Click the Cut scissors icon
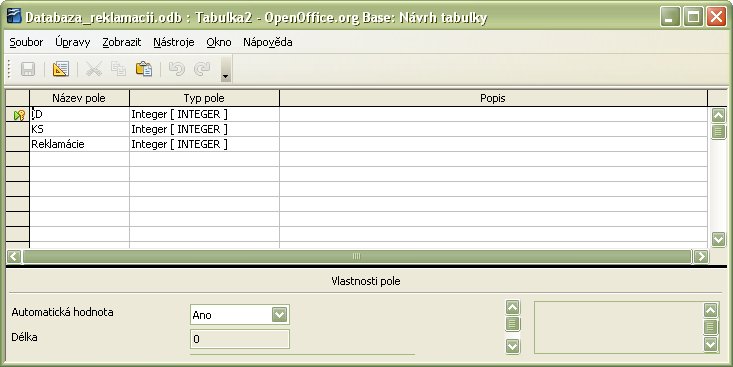Viewport: 733px width, 367px height. [93, 69]
